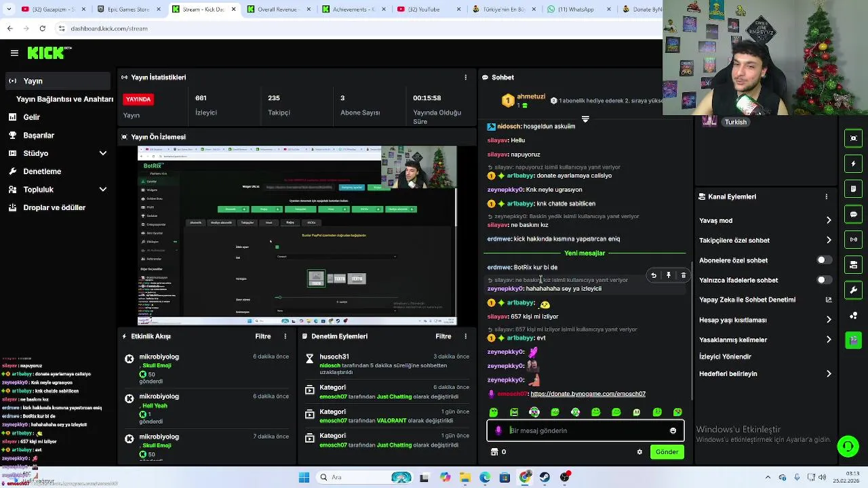Open File Explorer from the taskbar
The image size is (868, 488).
[465, 477]
